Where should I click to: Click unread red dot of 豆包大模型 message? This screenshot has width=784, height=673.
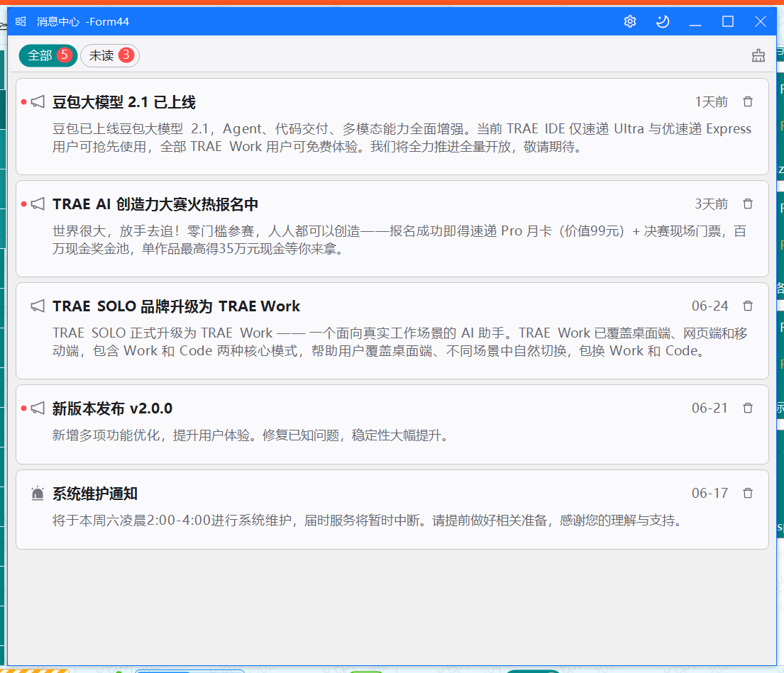[x=23, y=102]
